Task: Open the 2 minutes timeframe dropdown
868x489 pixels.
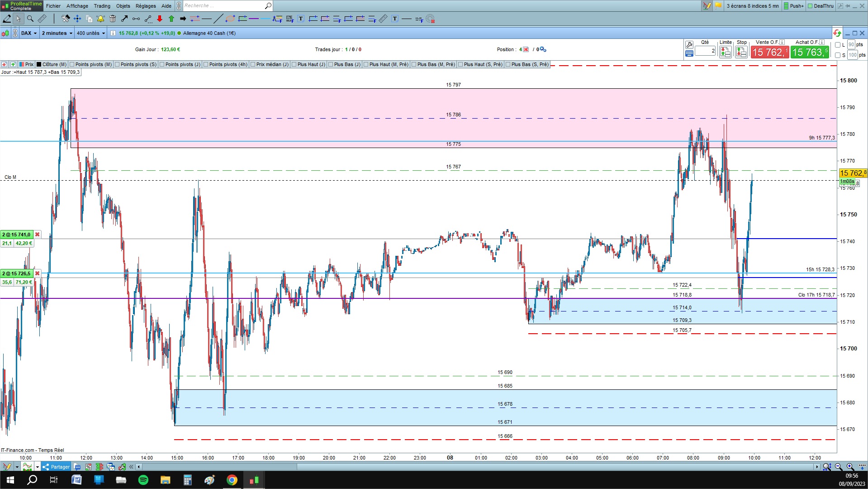Action: click(x=57, y=33)
